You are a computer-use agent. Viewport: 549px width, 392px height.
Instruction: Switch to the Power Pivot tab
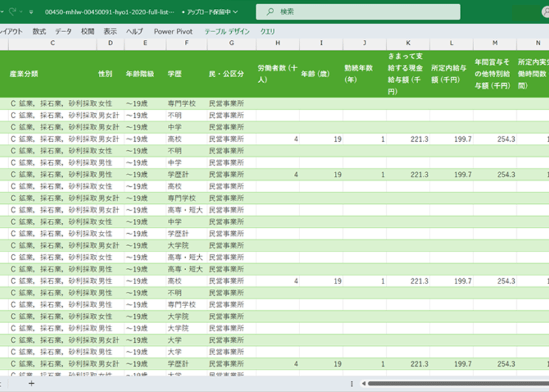pyautogui.click(x=173, y=31)
